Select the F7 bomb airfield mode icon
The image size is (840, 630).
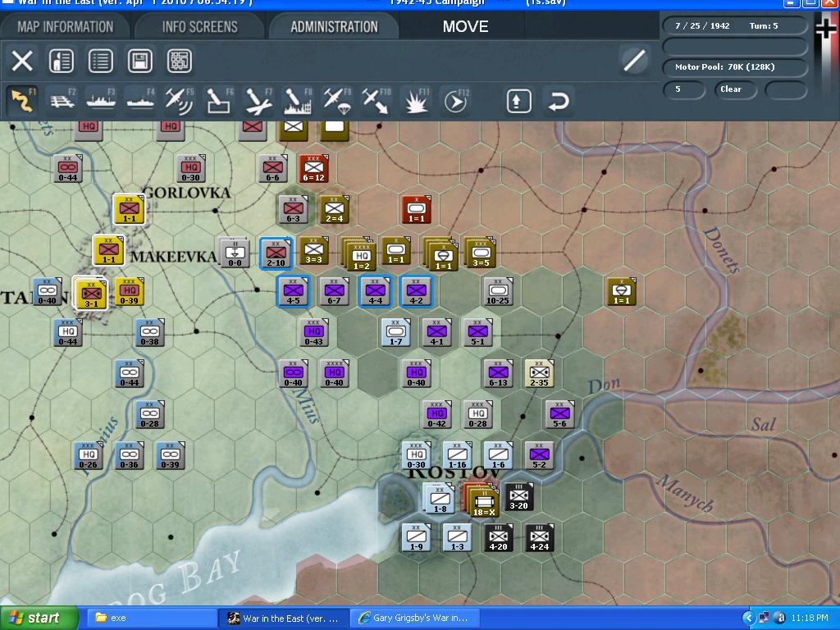point(258,101)
